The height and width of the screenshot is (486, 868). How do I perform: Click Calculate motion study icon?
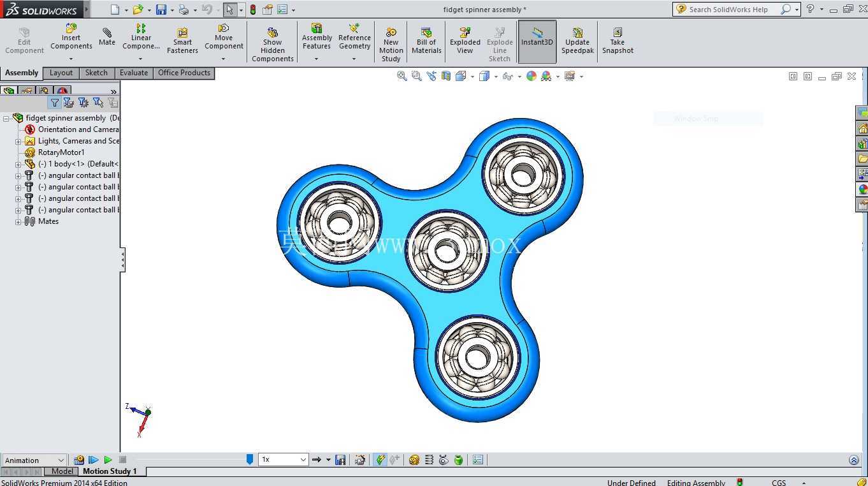(79, 460)
